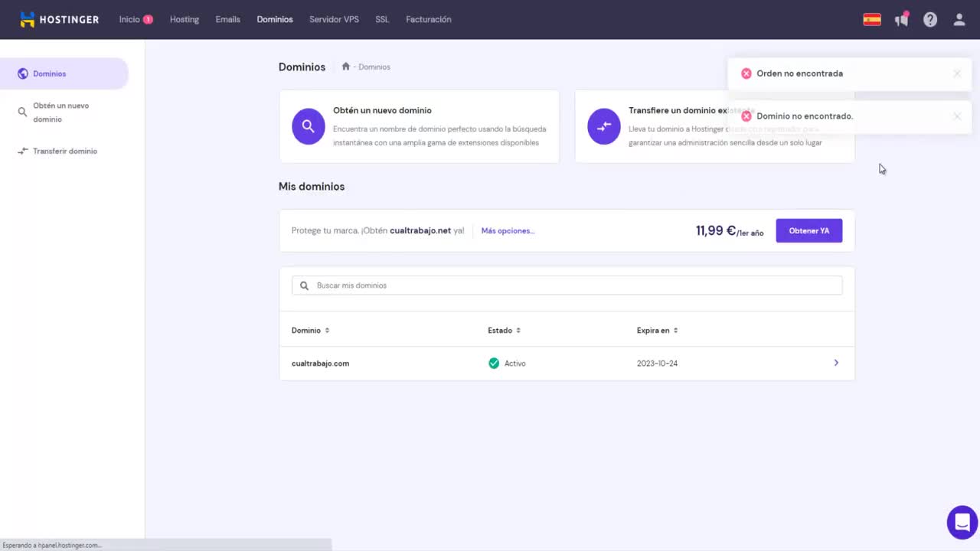Click the green Activo check icon
Viewport: 980px width, 551px height.
point(494,364)
